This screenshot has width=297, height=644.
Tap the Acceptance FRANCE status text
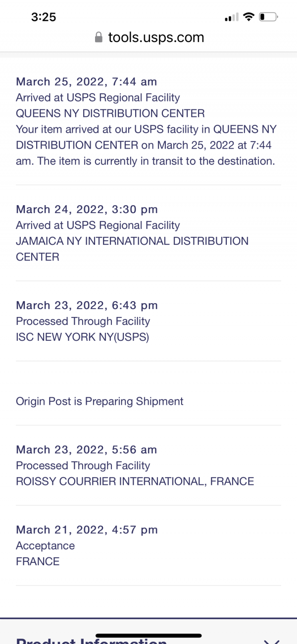[x=46, y=554]
